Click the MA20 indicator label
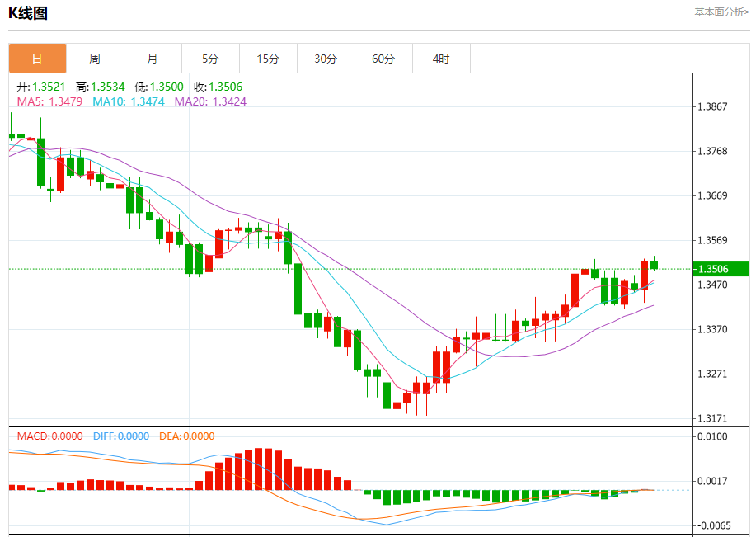The image size is (756, 537). point(210,101)
